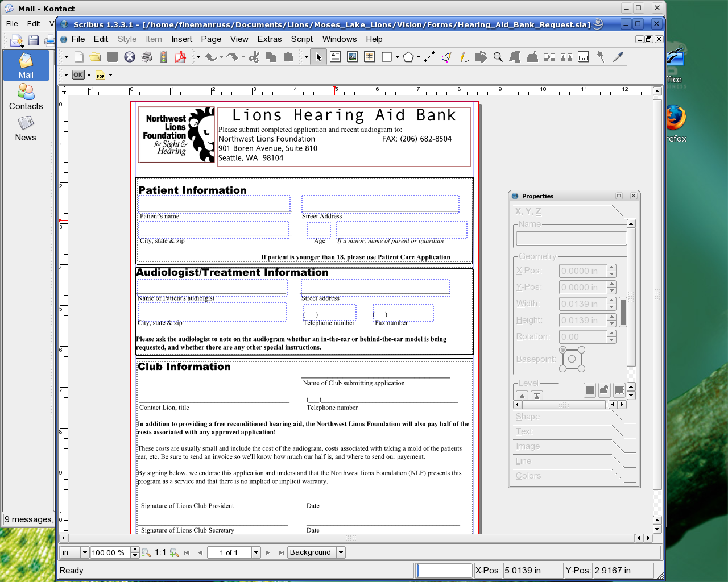728x582 pixels.
Task: Expand the page number '1 of 1' dropdown
Action: (256, 552)
